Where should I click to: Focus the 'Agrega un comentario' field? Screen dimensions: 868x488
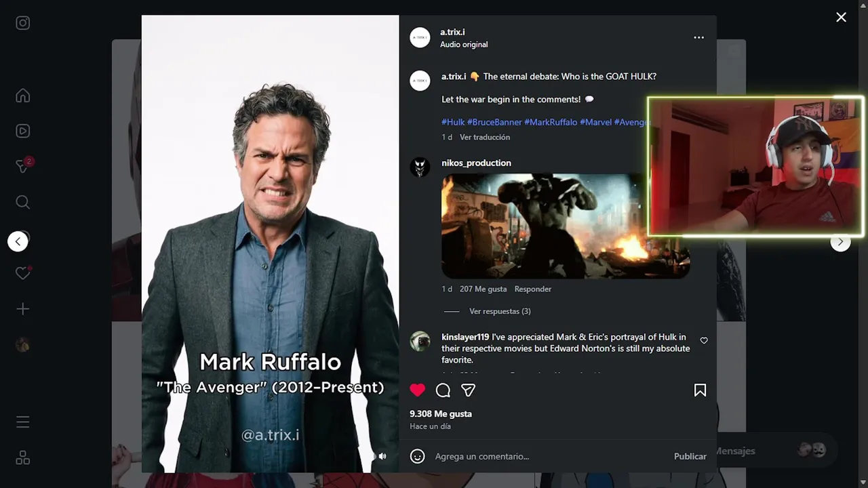550,456
